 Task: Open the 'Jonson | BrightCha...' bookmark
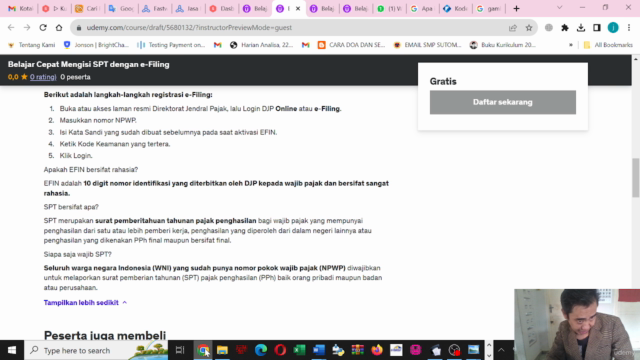tap(96, 45)
